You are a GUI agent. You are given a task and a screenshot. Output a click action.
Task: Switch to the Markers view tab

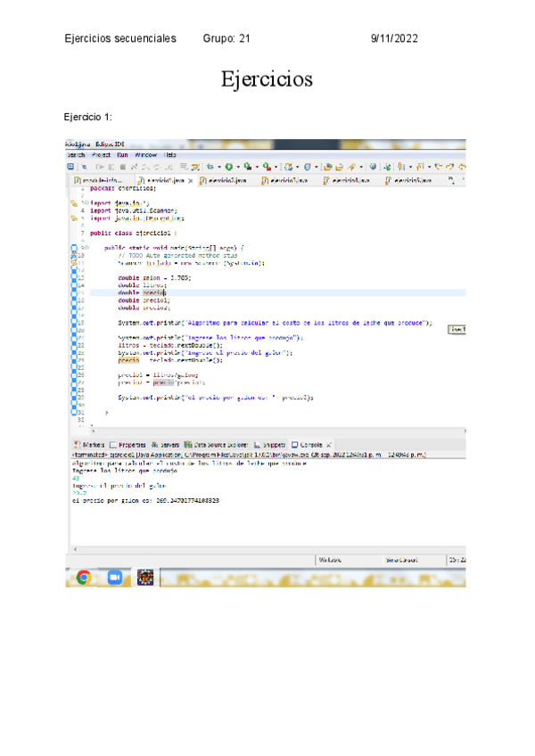point(93,443)
